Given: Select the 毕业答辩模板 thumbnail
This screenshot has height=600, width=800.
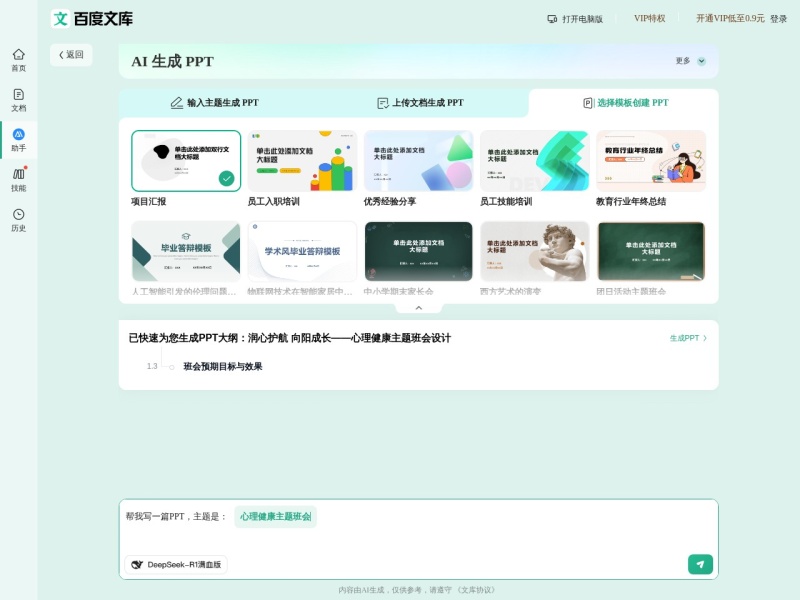Looking at the screenshot, I should tap(186, 251).
